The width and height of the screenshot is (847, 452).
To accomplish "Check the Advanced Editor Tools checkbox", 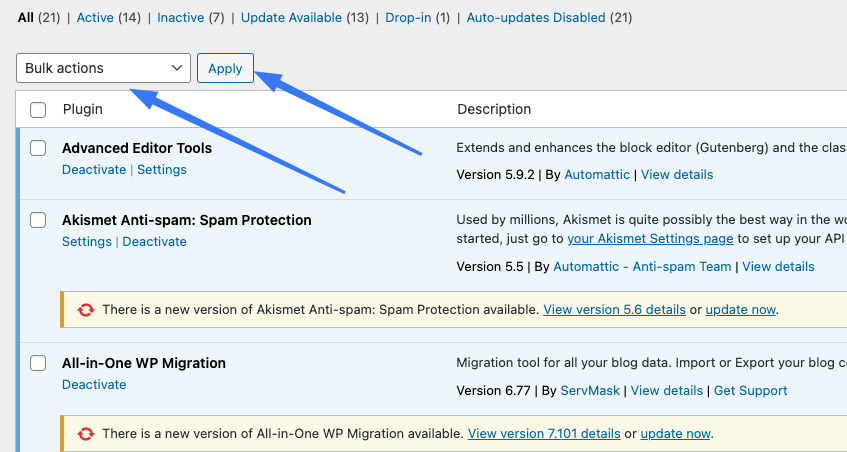I will 38,148.
